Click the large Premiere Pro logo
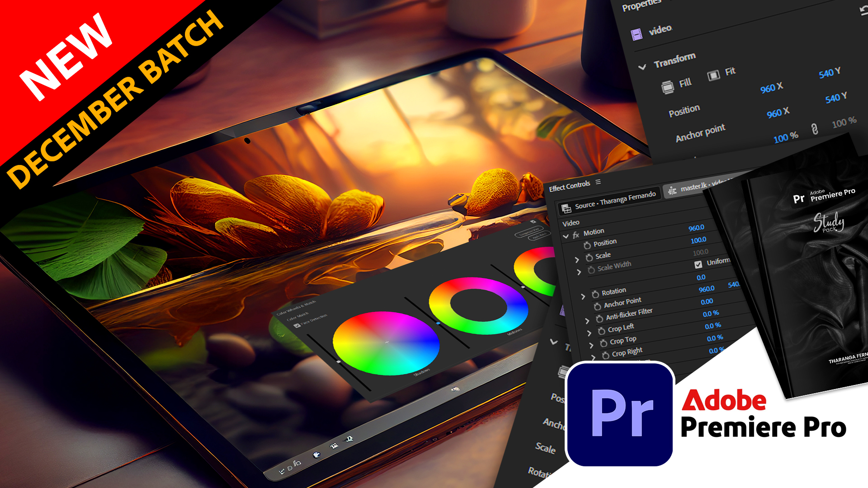This screenshot has width=868, height=488. point(619,414)
